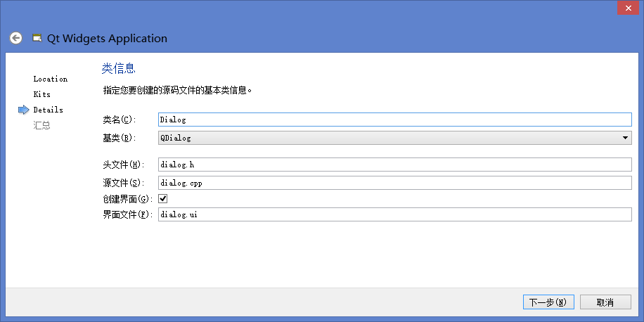
Task: Click the back arrow icon
Action: point(16,38)
